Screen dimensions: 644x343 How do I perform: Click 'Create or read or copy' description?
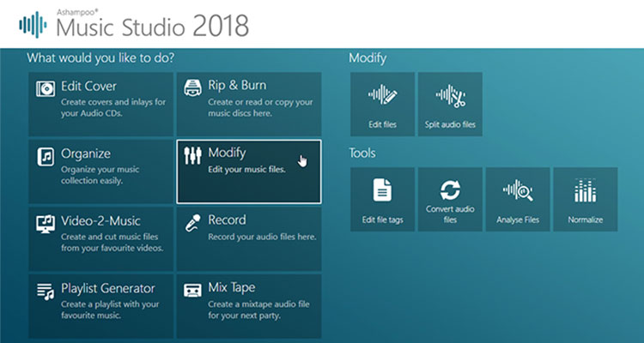click(260, 107)
